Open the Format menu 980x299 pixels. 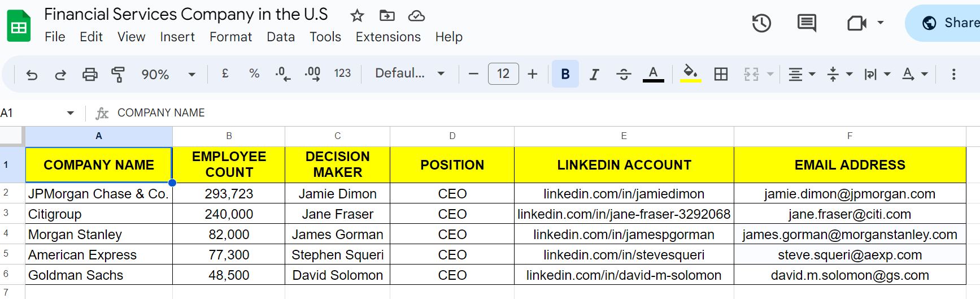pos(230,37)
